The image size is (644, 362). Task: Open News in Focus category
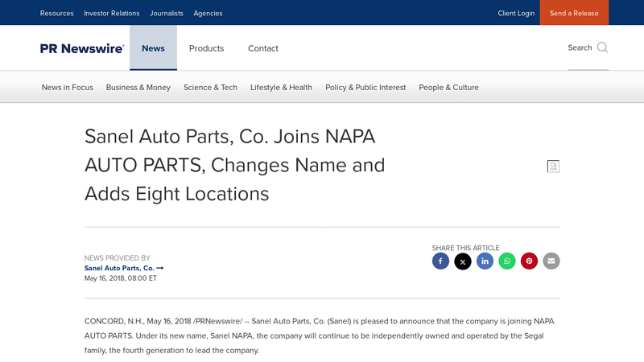(68, 88)
